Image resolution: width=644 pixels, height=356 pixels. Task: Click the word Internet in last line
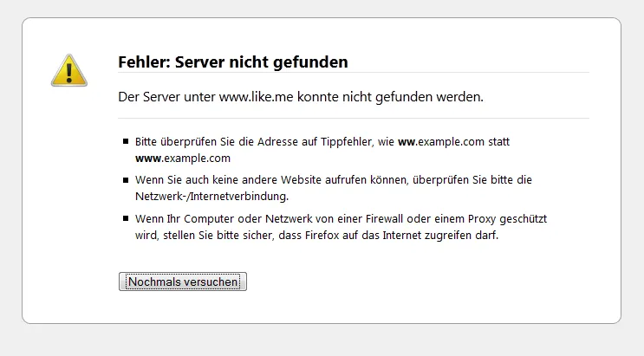(402, 236)
